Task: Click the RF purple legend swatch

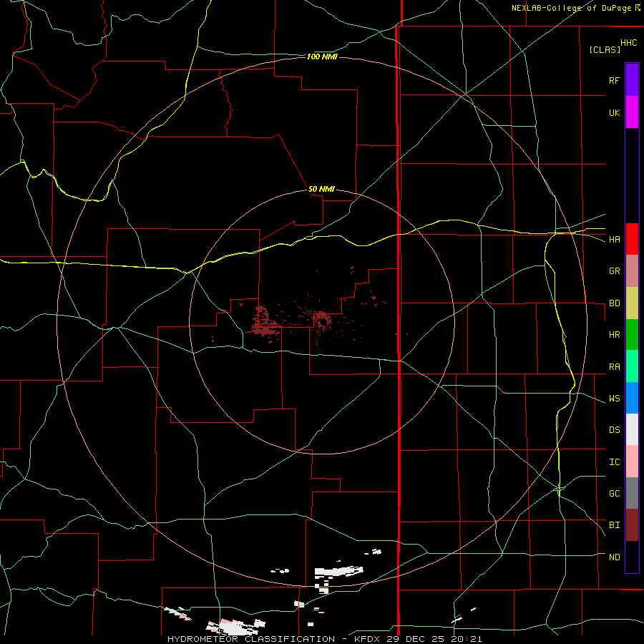Action: [x=632, y=80]
